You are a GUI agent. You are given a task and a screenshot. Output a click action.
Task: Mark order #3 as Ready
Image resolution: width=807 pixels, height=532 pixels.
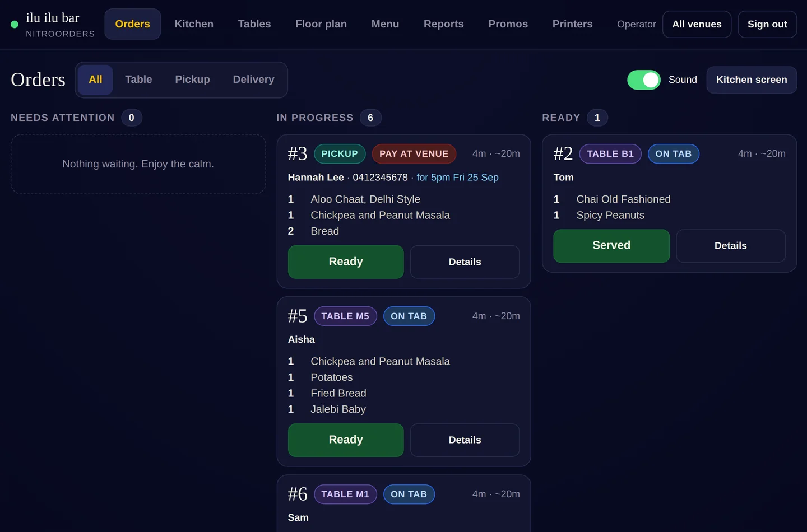coord(346,262)
